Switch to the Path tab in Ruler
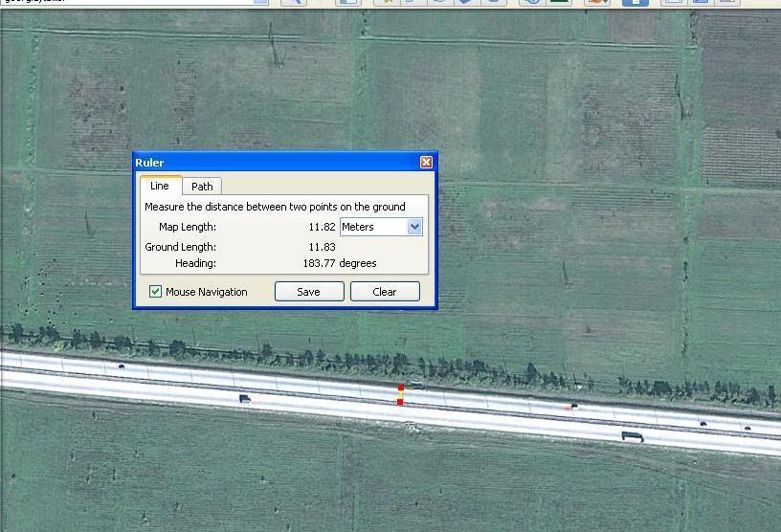The image size is (781, 532). coord(202,187)
